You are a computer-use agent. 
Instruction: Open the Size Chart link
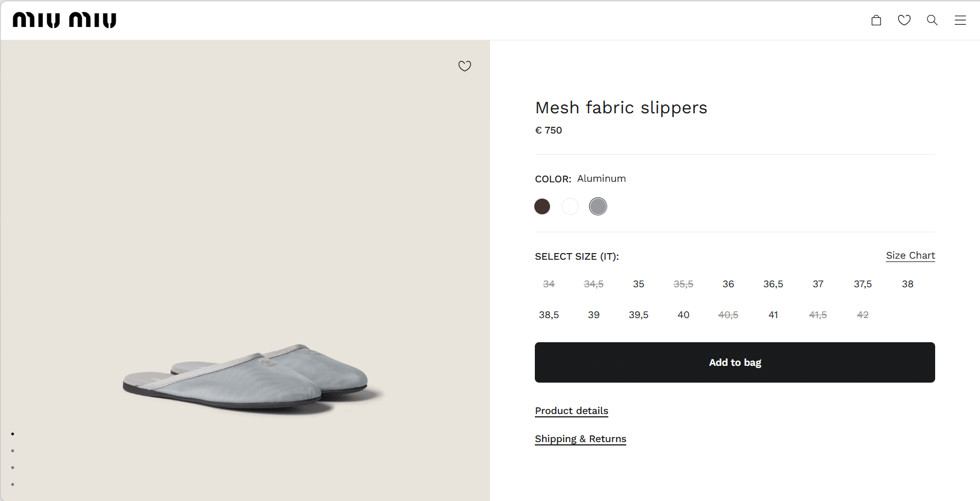[x=910, y=256]
